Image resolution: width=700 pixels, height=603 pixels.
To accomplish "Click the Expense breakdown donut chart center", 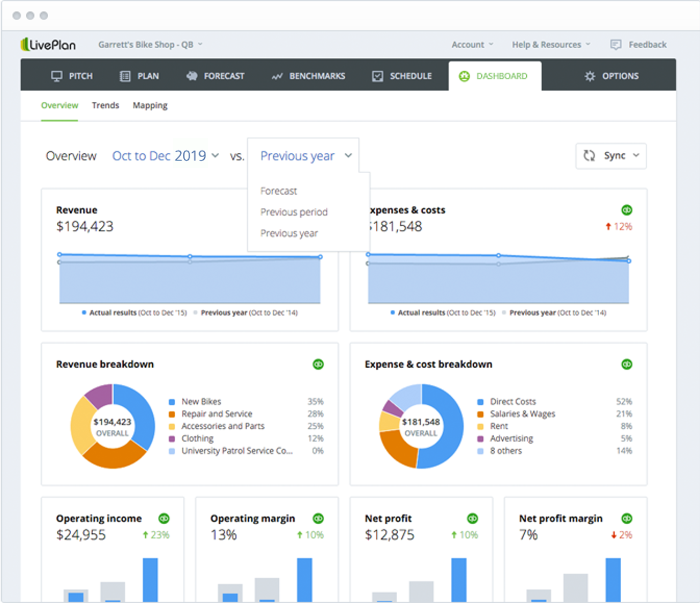I will click(421, 427).
